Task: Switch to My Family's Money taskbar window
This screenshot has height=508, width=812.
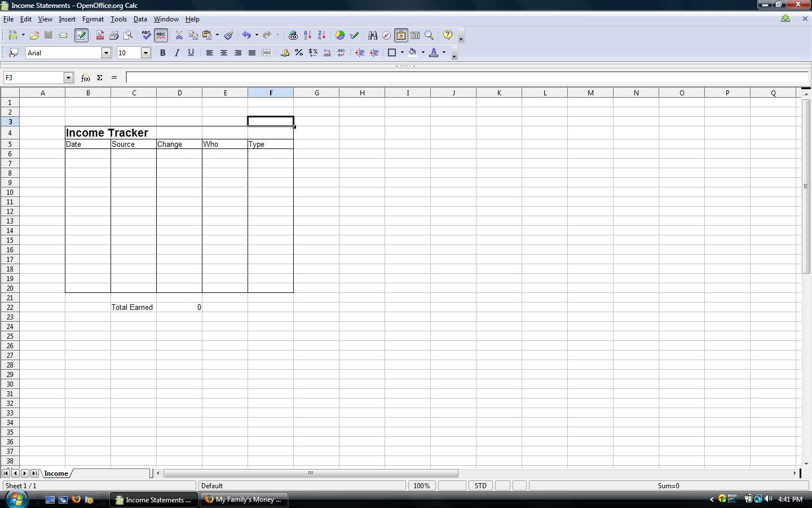Action: [x=244, y=500]
